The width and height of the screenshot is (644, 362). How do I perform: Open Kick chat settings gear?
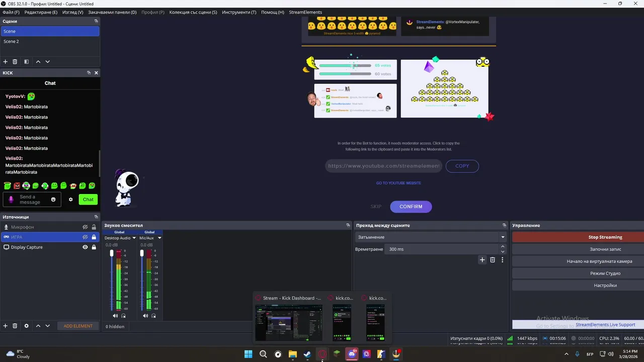[x=70, y=200]
